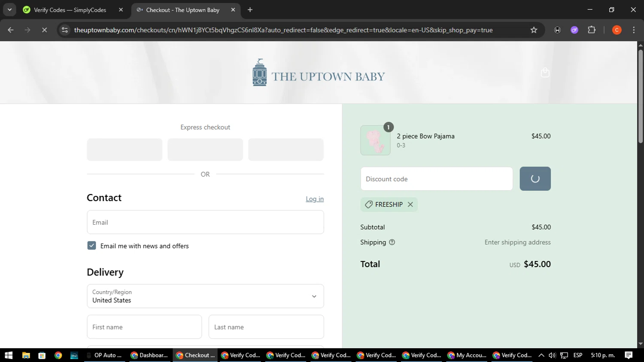This screenshot has height=362, width=644.
Task: Focus the Email input field
Action: (205, 222)
